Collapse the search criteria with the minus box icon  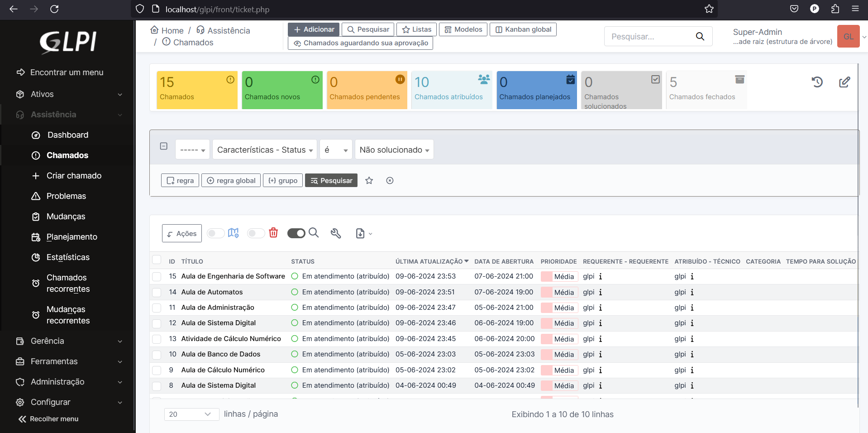[164, 146]
